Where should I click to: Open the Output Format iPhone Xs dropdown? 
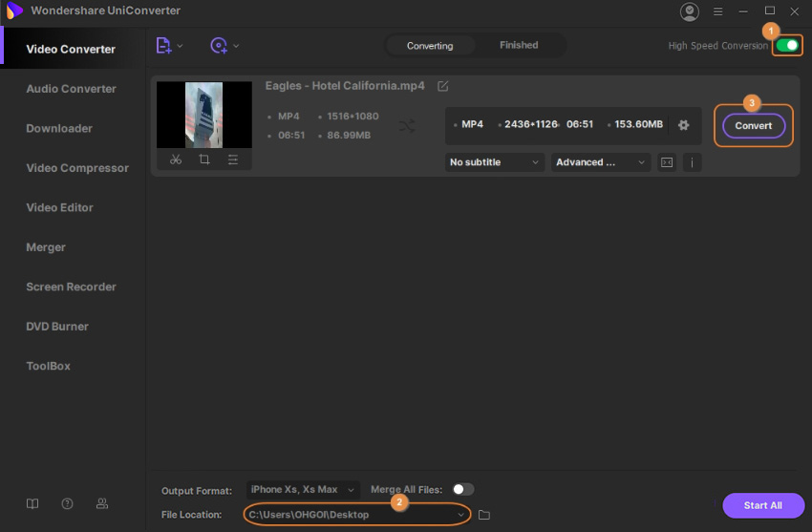(303, 489)
